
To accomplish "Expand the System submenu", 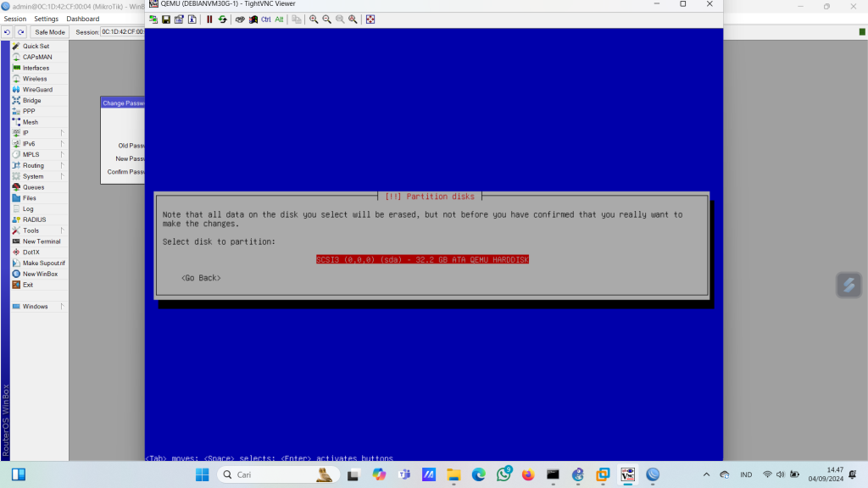I will coord(33,176).
